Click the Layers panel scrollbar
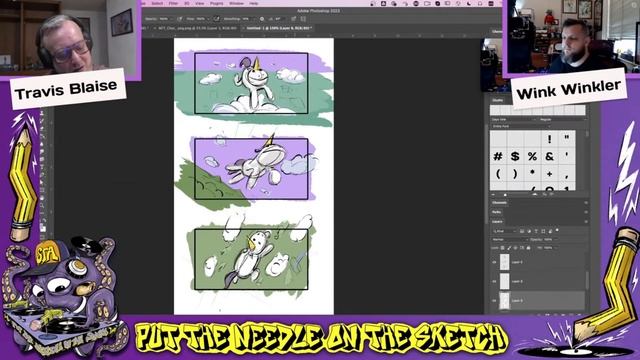This screenshot has height=360, width=640. (x=587, y=280)
